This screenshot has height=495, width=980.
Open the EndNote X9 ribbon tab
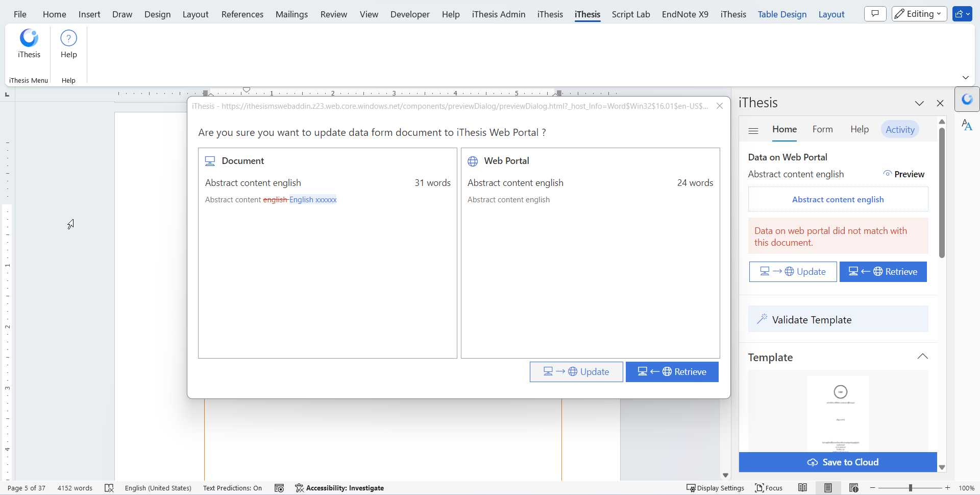pos(685,14)
